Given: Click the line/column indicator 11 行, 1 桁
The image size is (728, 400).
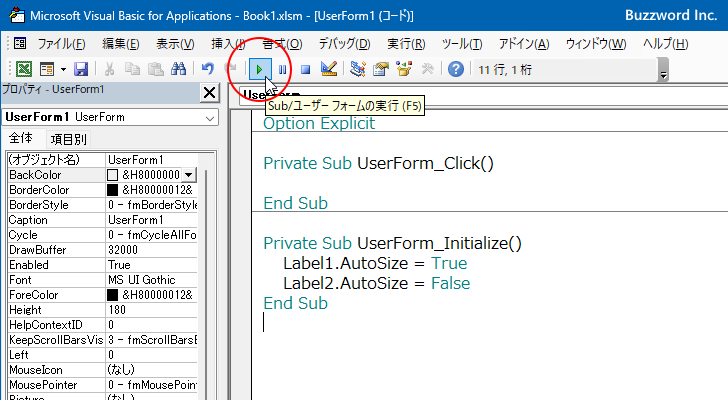Looking at the screenshot, I should point(505,70).
